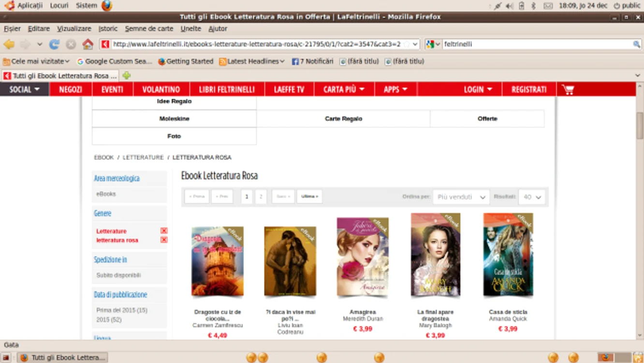Open the Editare menu
The image size is (644, 363).
[x=39, y=29]
